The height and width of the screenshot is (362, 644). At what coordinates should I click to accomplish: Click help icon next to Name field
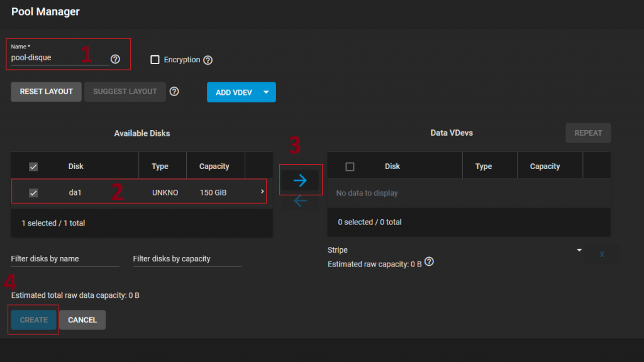click(115, 59)
